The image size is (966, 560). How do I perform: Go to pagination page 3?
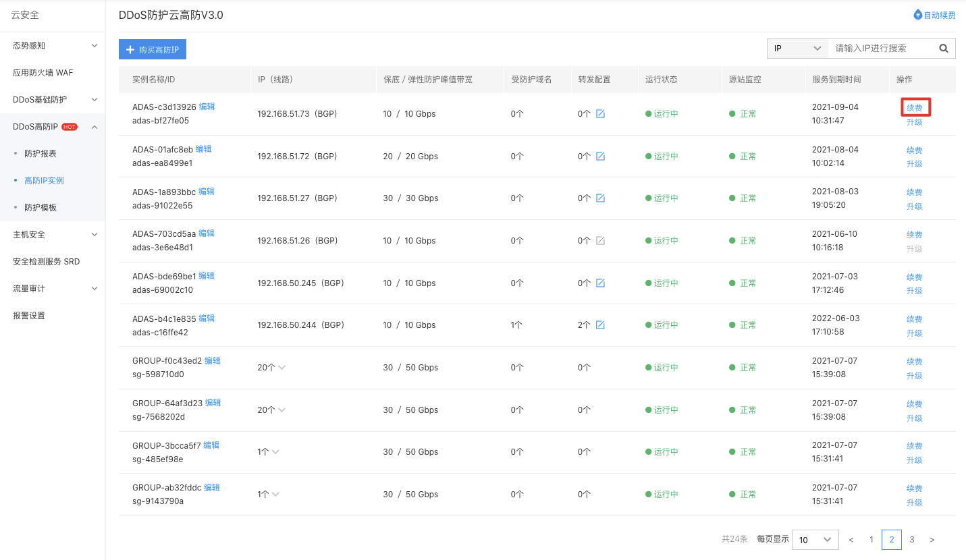pyautogui.click(x=912, y=540)
